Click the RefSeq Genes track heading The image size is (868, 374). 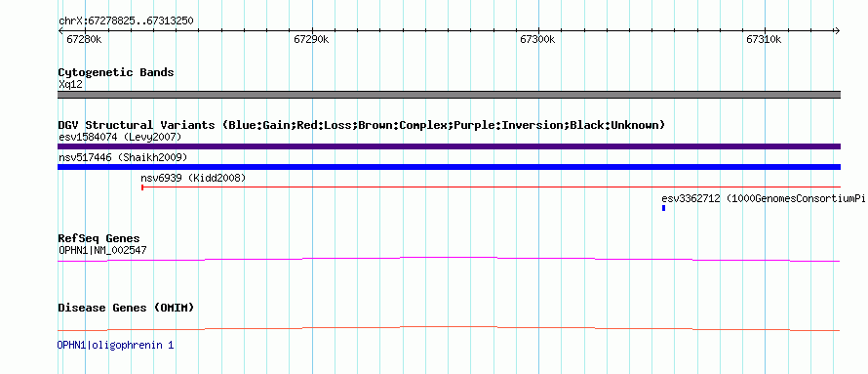99,239
